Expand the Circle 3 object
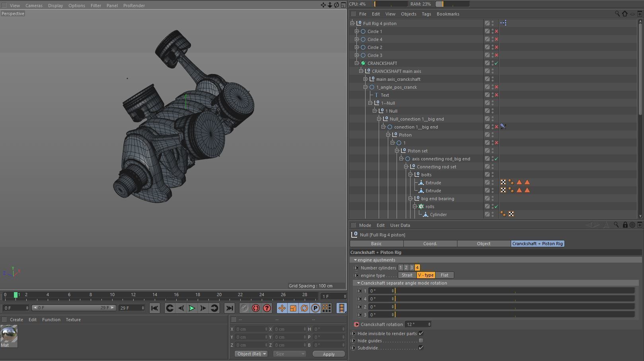The width and height of the screenshot is (644, 361). [357, 55]
